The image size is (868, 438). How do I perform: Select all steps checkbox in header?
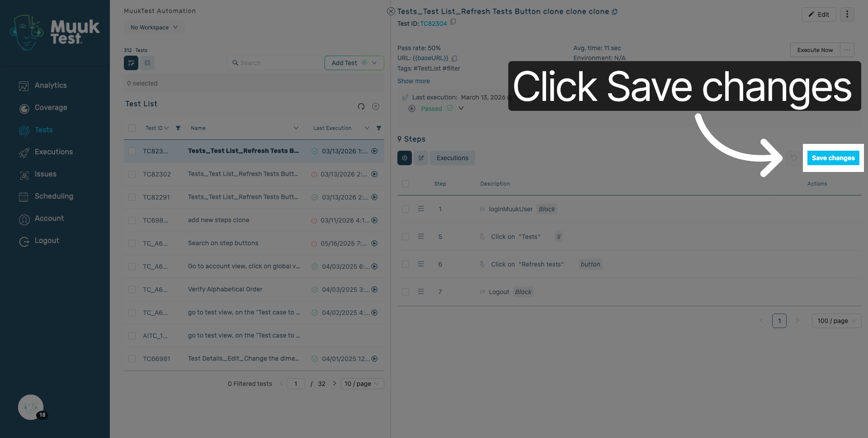click(x=406, y=184)
